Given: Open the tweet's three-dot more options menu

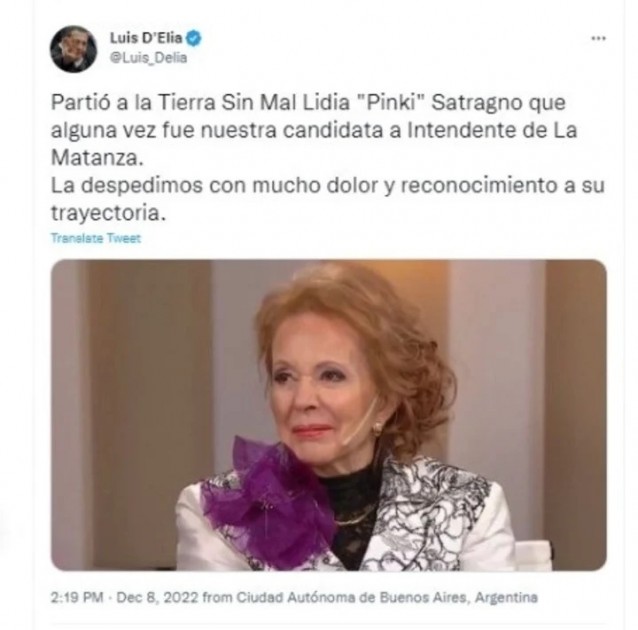Looking at the screenshot, I should click(598, 38).
